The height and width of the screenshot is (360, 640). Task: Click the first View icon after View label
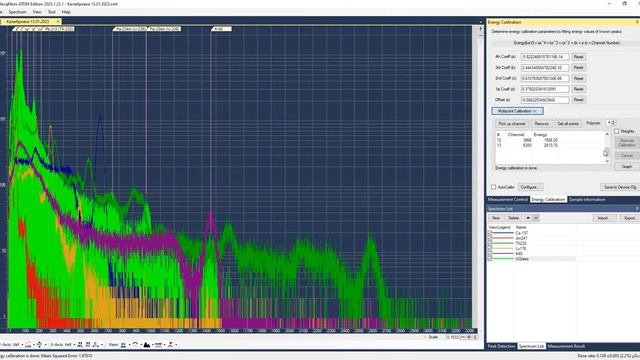pyautogui.click(x=123, y=345)
